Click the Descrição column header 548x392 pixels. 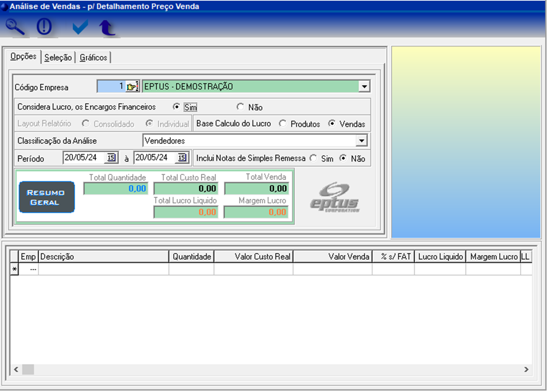103,256
